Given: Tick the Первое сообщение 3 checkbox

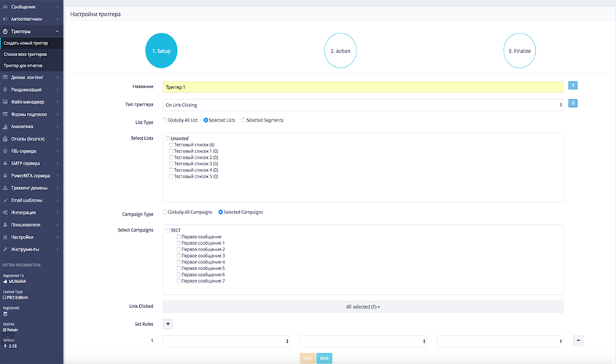Looking at the screenshot, I should [179, 256].
